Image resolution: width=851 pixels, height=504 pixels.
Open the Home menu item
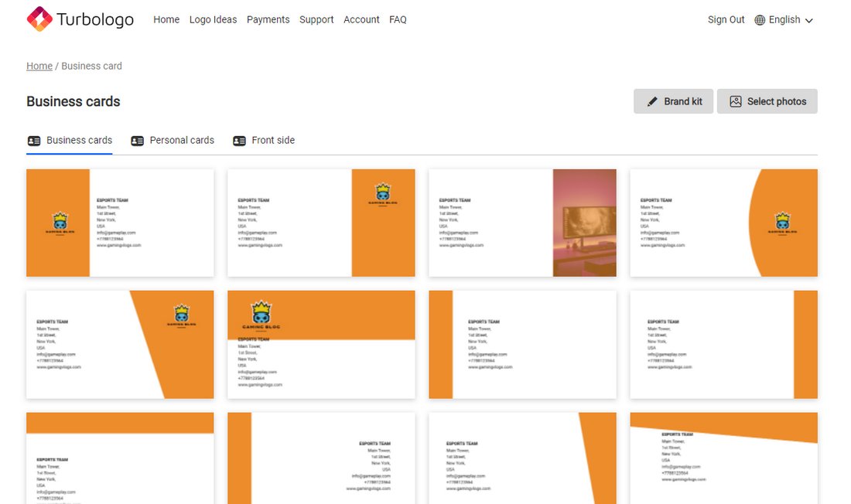tap(166, 19)
